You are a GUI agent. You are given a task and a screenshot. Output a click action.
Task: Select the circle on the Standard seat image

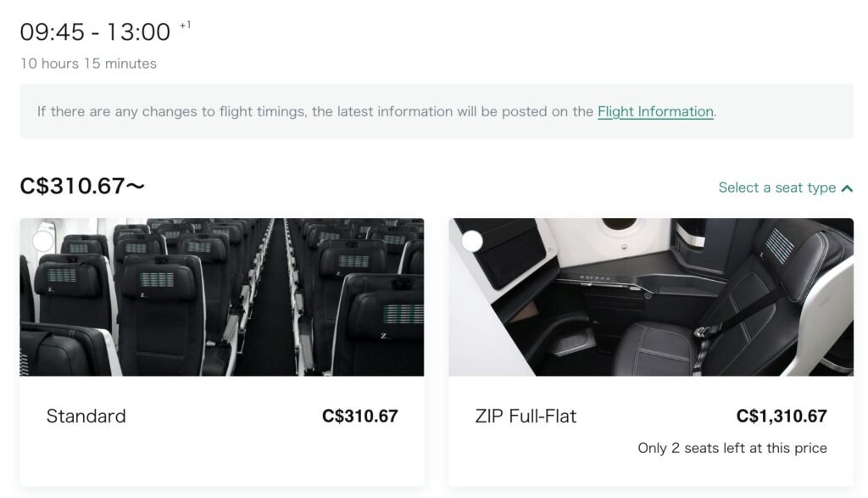[40, 240]
